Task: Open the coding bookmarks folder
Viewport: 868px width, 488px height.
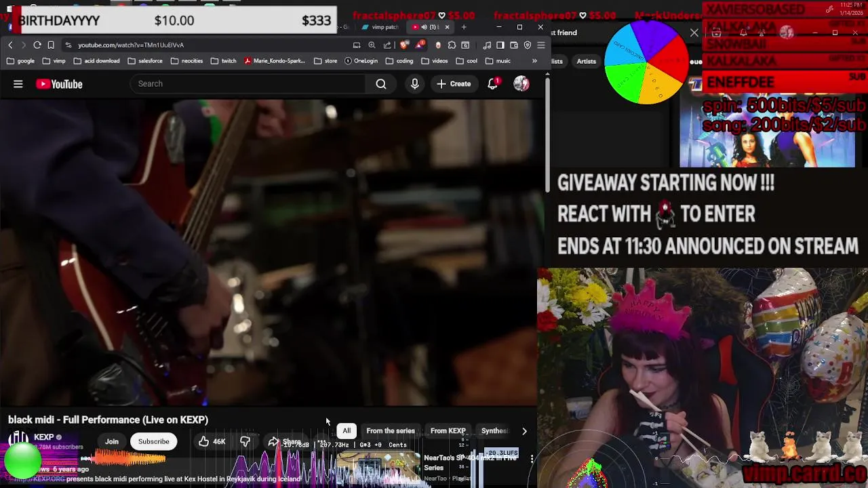Action: click(x=399, y=61)
